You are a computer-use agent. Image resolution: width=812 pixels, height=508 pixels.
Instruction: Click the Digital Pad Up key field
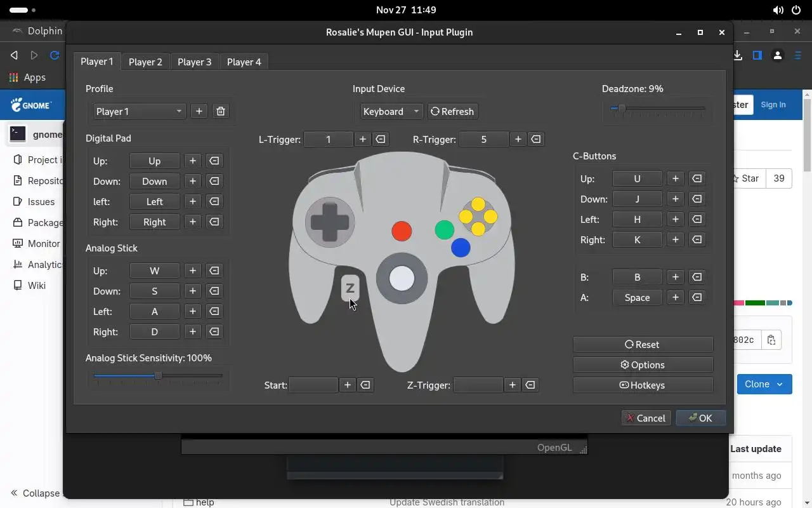point(155,161)
